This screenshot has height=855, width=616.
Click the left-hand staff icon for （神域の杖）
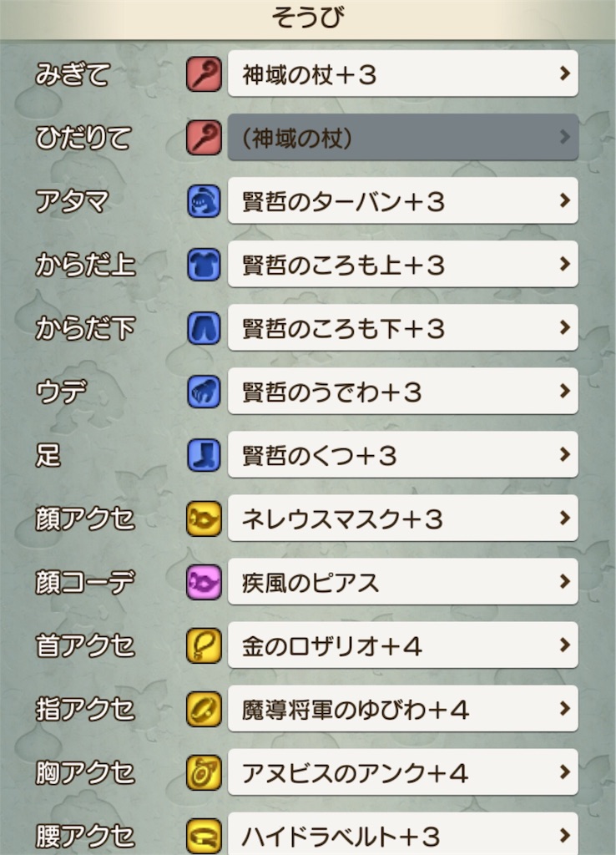pos(204,137)
